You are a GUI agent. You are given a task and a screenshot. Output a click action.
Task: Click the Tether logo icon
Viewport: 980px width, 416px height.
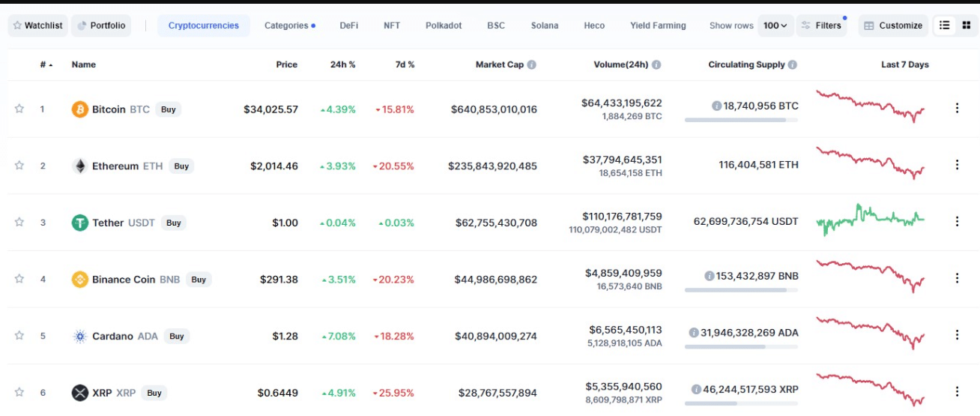click(x=79, y=223)
